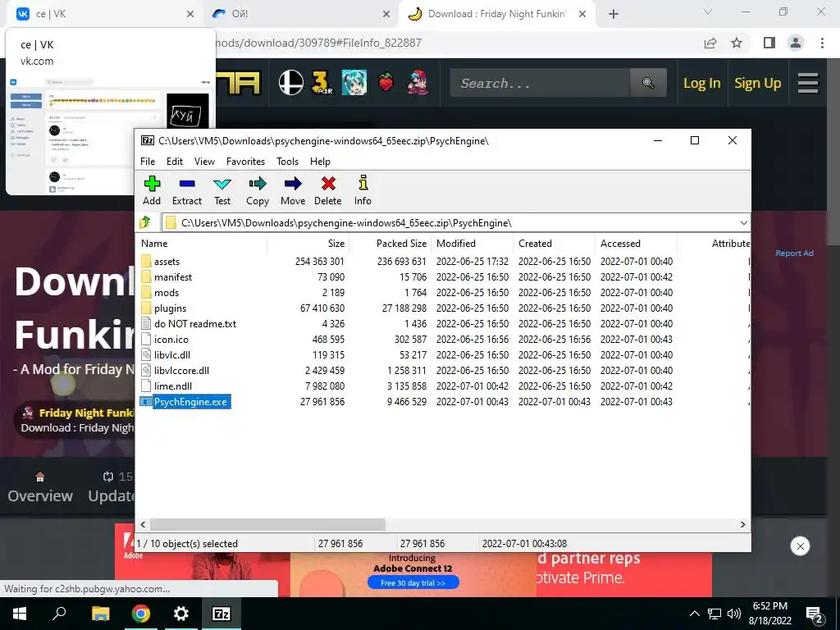Click the left scroll arrow in 7-Zip
The width and height of the screenshot is (840, 630).
click(143, 524)
